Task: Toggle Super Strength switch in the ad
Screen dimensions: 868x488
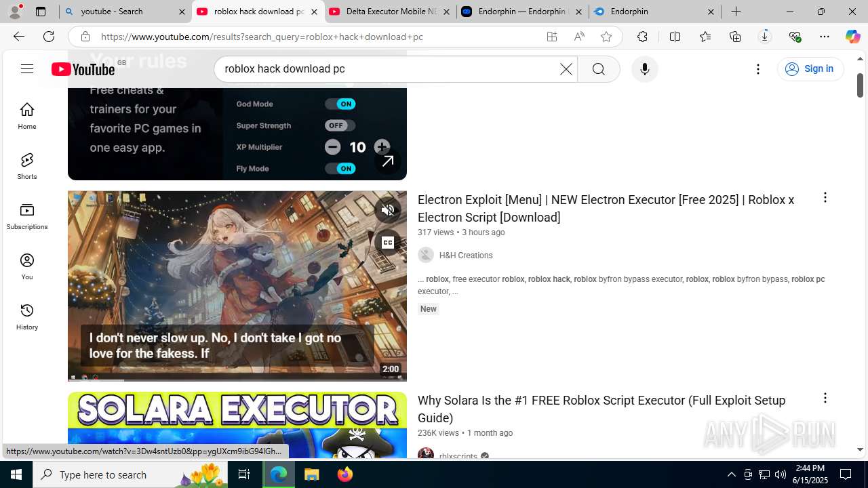Action: [340, 125]
